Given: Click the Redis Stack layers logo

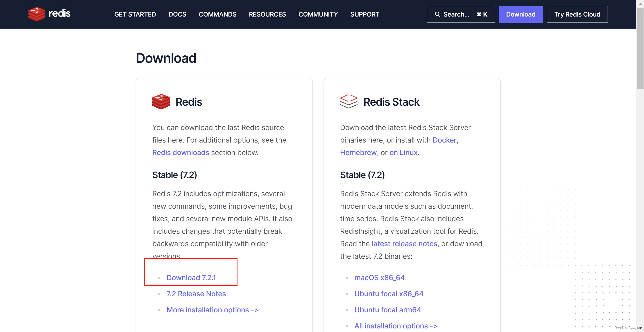Looking at the screenshot, I should point(349,102).
